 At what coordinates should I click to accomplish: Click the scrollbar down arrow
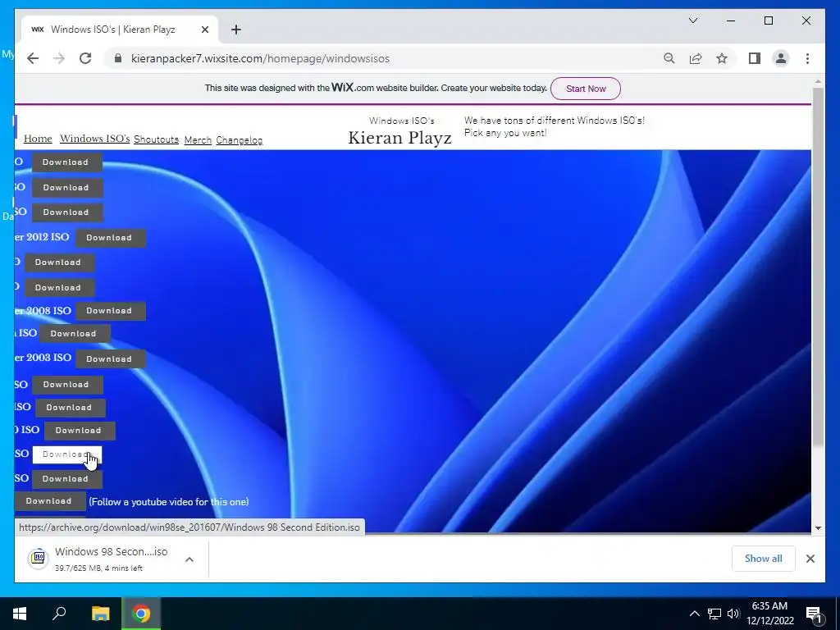pyautogui.click(x=818, y=527)
